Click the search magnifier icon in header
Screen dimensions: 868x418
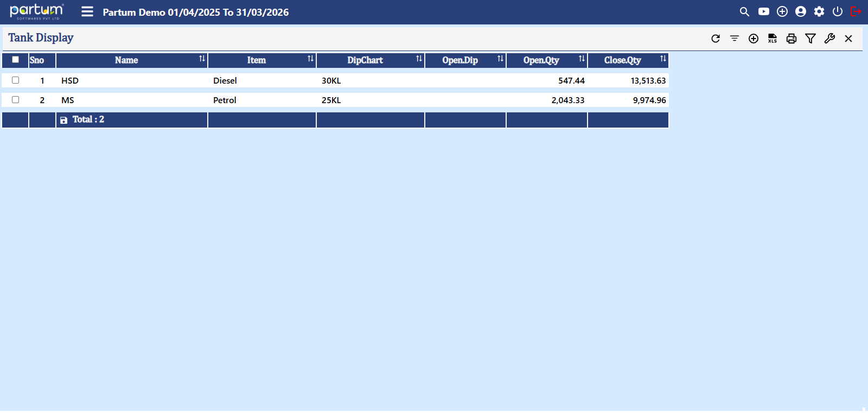tap(744, 11)
